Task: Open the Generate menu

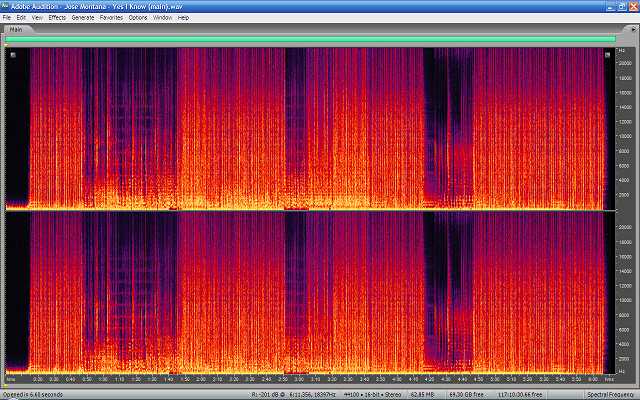Action: [x=83, y=18]
